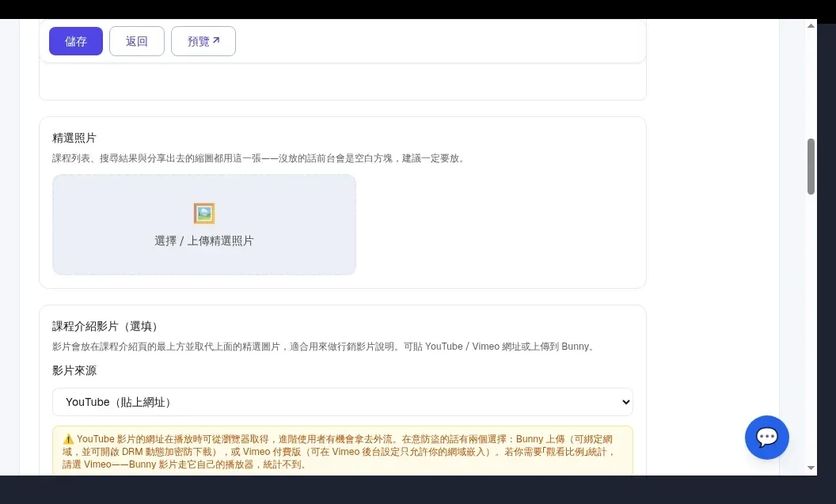The height and width of the screenshot is (504, 836).
Task: Click the 儲存 save button
Action: coord(76,41)
